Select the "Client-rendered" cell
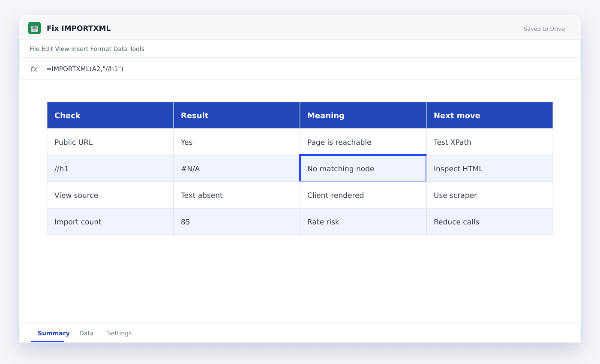Screen dimensions: 600x364 pyautogui.click(x=363, y=195)
